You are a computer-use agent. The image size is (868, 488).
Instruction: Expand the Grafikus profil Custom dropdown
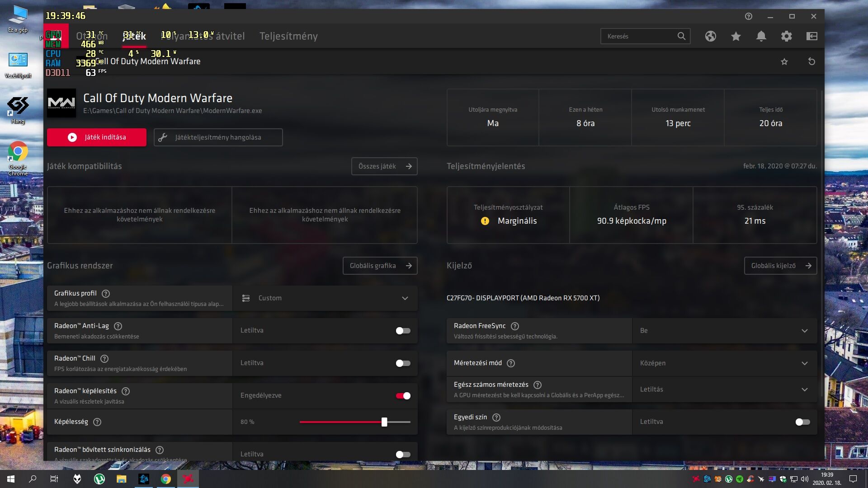(325, 298)
